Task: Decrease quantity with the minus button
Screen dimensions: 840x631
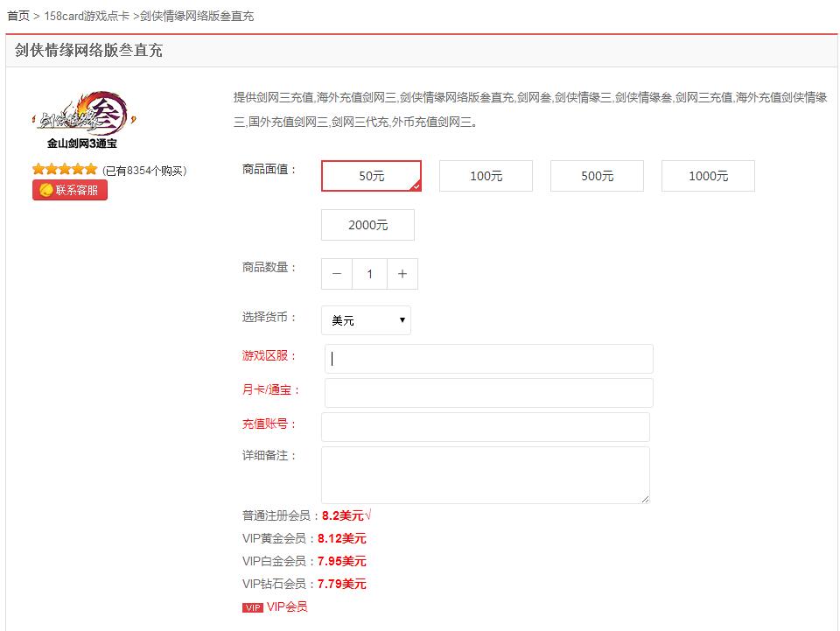Action: [336, 274]
